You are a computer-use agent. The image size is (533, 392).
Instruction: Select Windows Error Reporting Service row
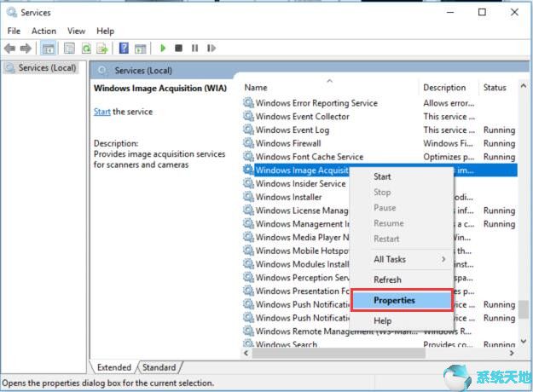pyautogui.click(x=380, y=102)
